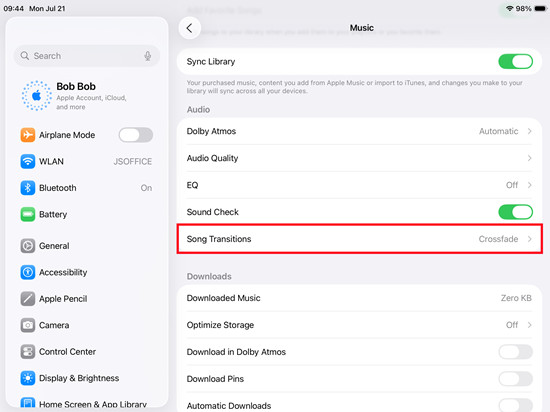Tap the back arrow button

click(189, 28)
